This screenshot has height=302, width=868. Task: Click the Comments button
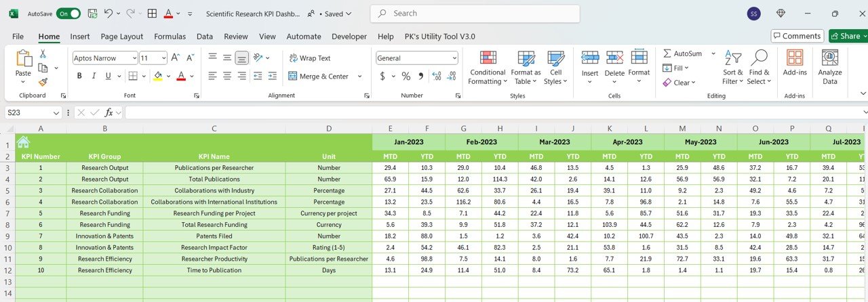coord(797,36)
